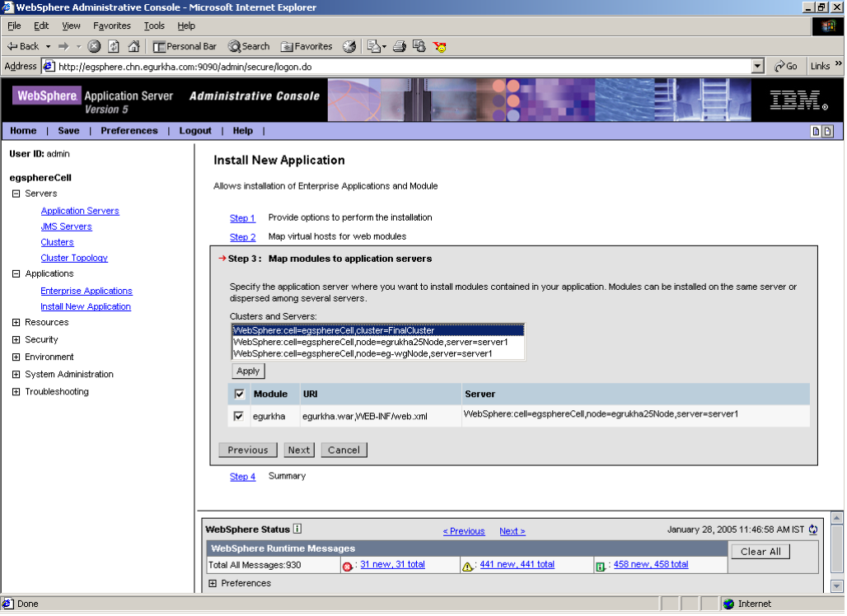Open the View menu
This screenshot has height=616, width=847.
(71, 26)
